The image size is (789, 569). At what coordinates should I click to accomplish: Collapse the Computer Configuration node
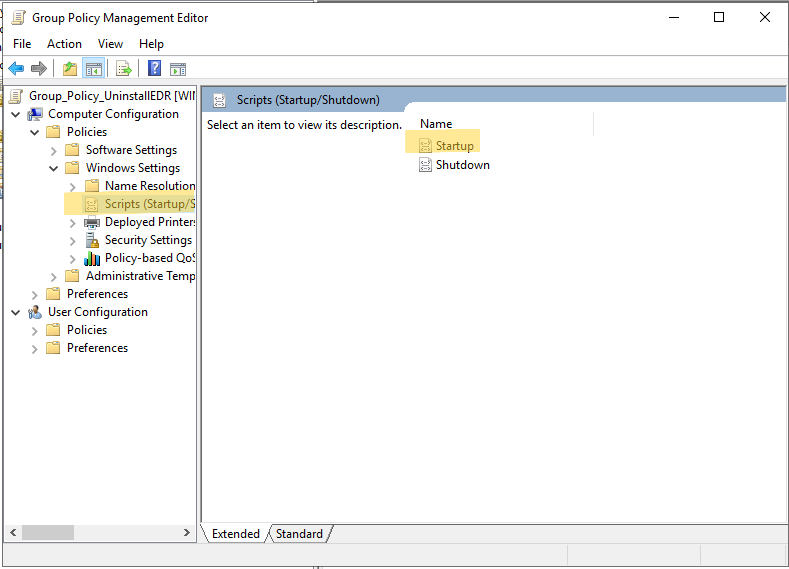[x=16, y=115]
